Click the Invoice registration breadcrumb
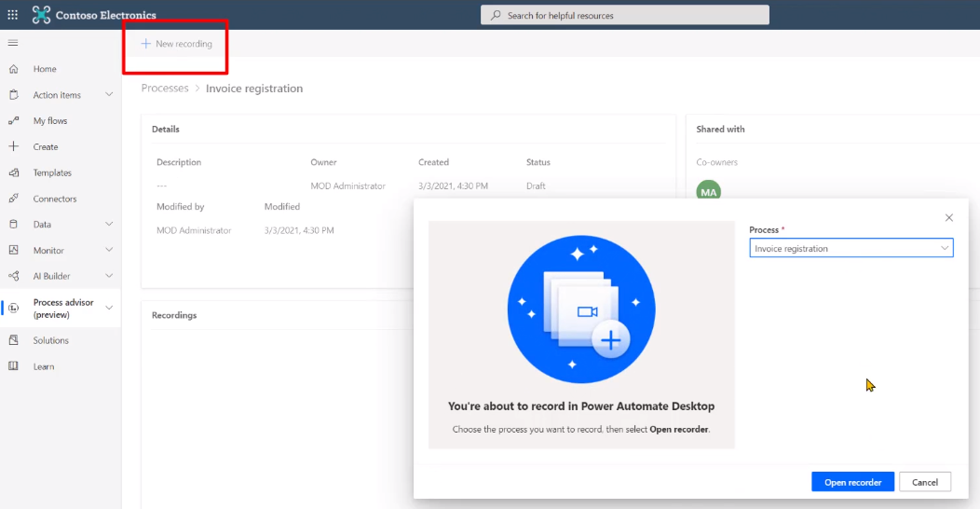The width and height of the screenshot is (980, 509). [x=254, y=89]
